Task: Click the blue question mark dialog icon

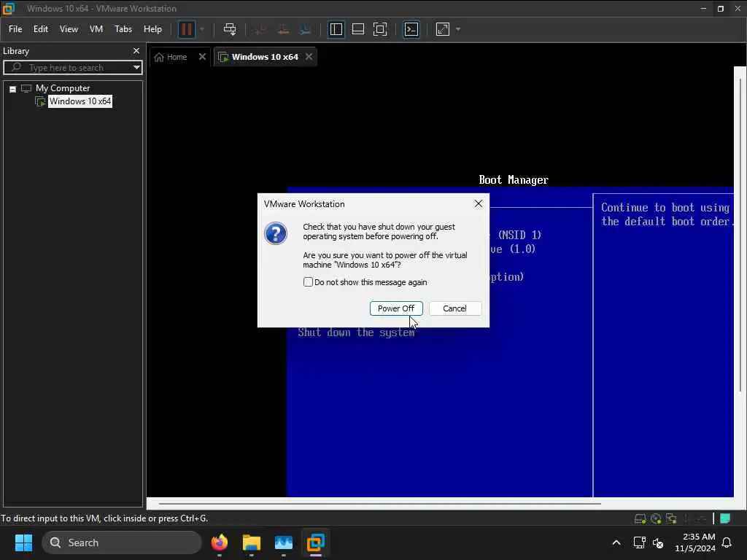Action: click(275, 233)
